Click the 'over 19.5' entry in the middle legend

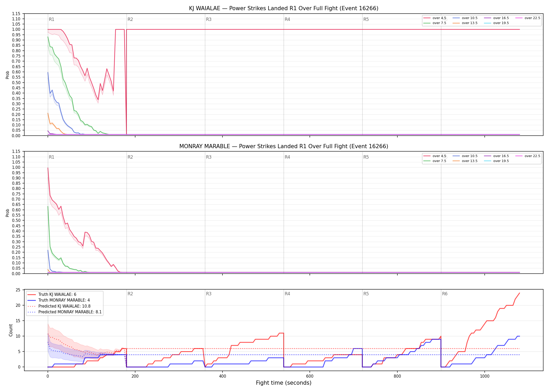tap(496, 161)
